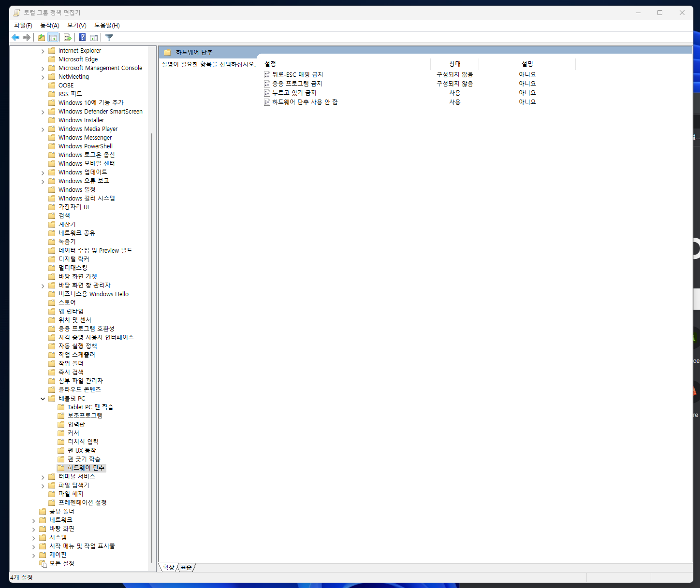Viewport: 700px width, 588px height.
Task: Switch to the 표준 tab
Action: 186,567
